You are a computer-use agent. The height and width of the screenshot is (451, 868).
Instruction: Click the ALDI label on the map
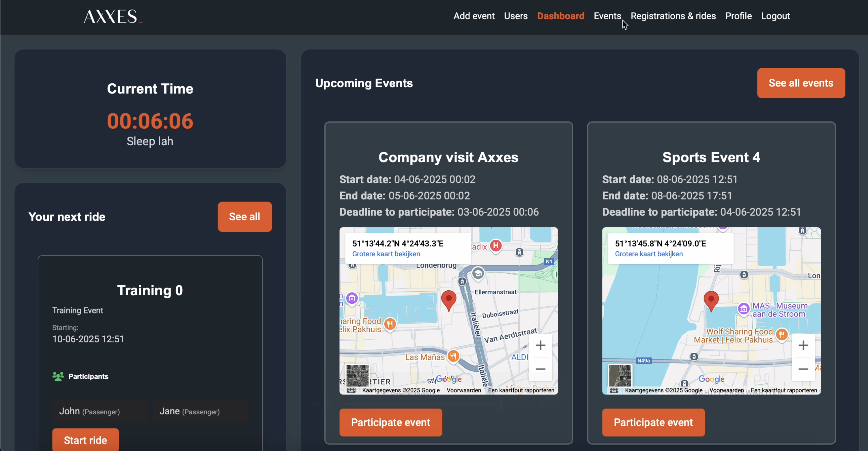520,357
